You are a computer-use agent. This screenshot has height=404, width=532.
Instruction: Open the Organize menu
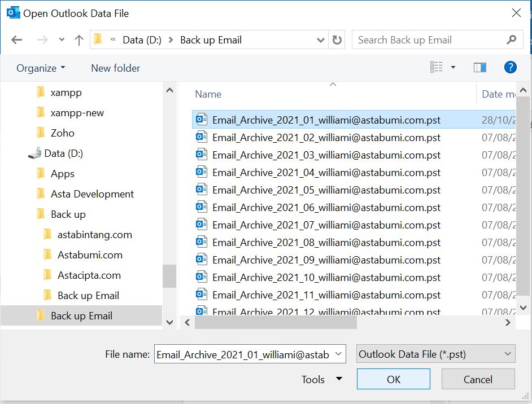(x=41, y=68)
